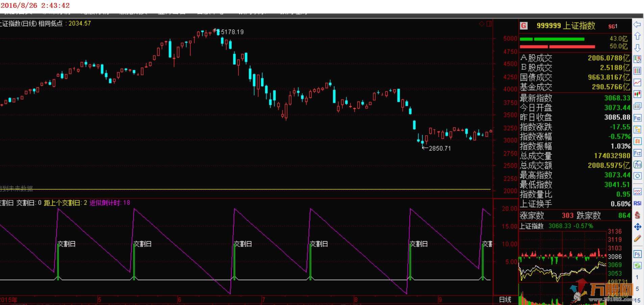The image size is (644, 305).
Task: Click the F5 icon in sidebar
Action: pyautogui.click(x=637, y=254)
